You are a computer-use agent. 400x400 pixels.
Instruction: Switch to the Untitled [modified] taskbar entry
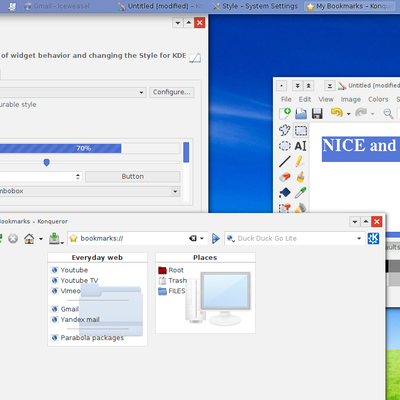[160, 6]
